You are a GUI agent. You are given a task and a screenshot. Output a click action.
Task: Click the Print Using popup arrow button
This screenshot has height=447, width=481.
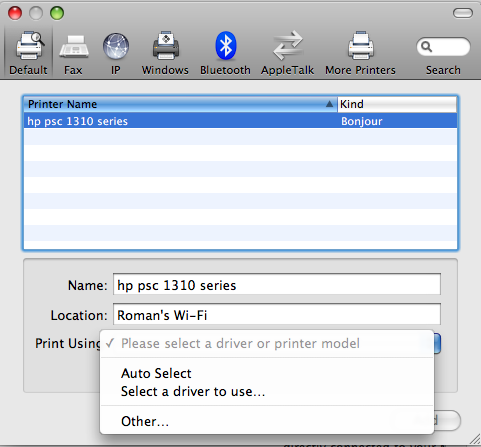pos(437,343)
